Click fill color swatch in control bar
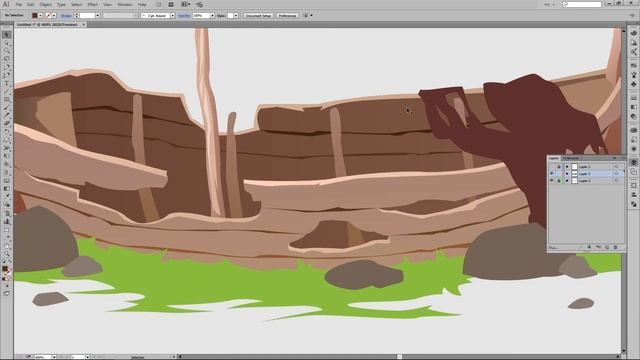 pos(35,16)
